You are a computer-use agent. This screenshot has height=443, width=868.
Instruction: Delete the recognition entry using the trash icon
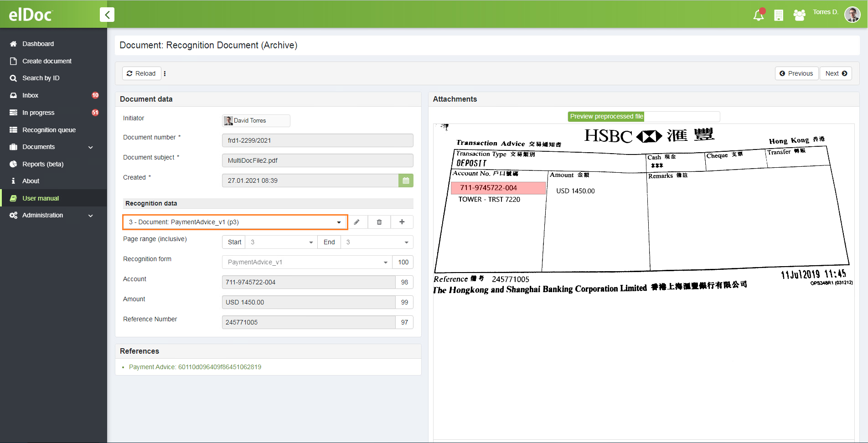[x=379, y=222]
